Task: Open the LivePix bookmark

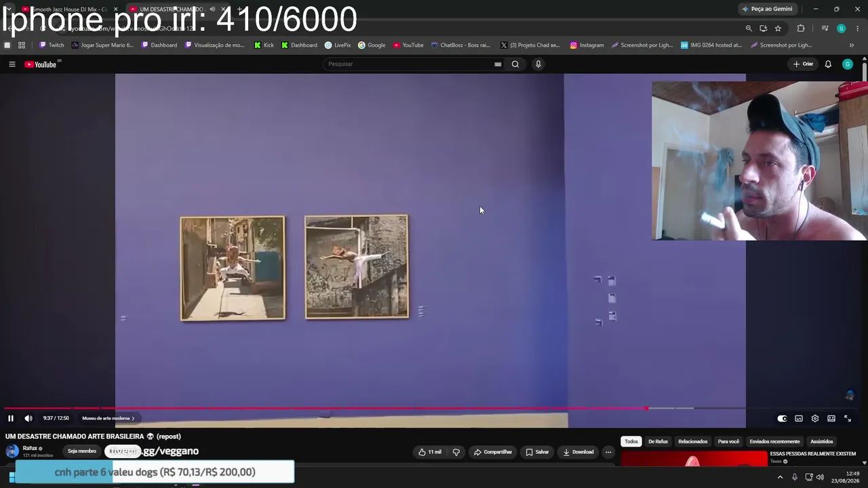Action: pos(338,45)
